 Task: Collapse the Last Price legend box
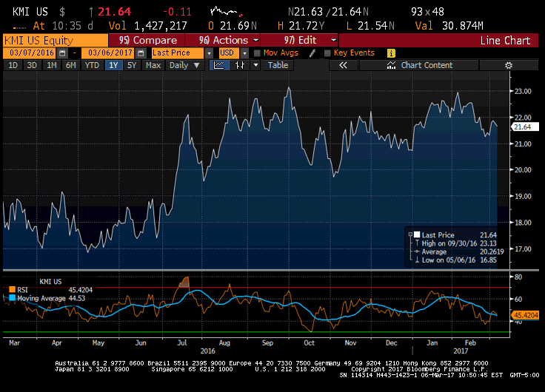410,234
